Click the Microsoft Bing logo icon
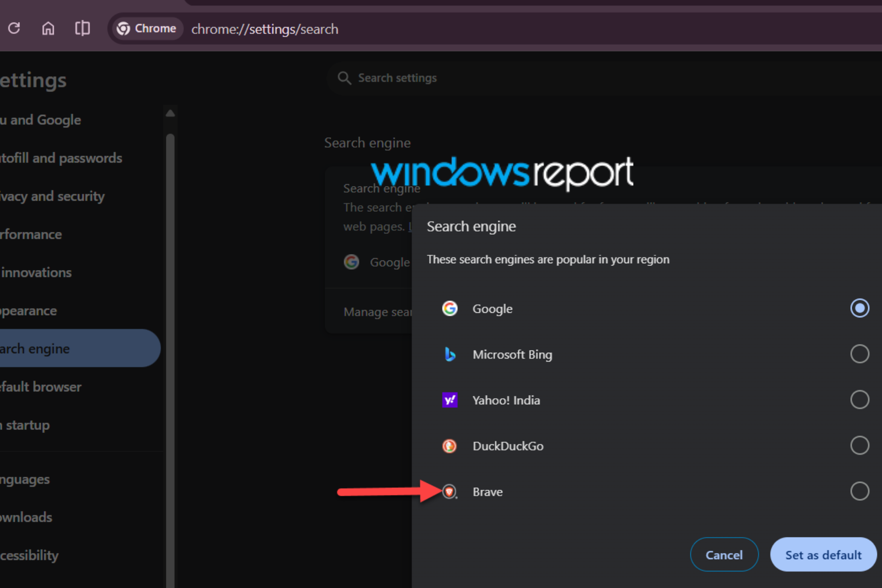Screen dimensions: 882x588 point(450,354)
